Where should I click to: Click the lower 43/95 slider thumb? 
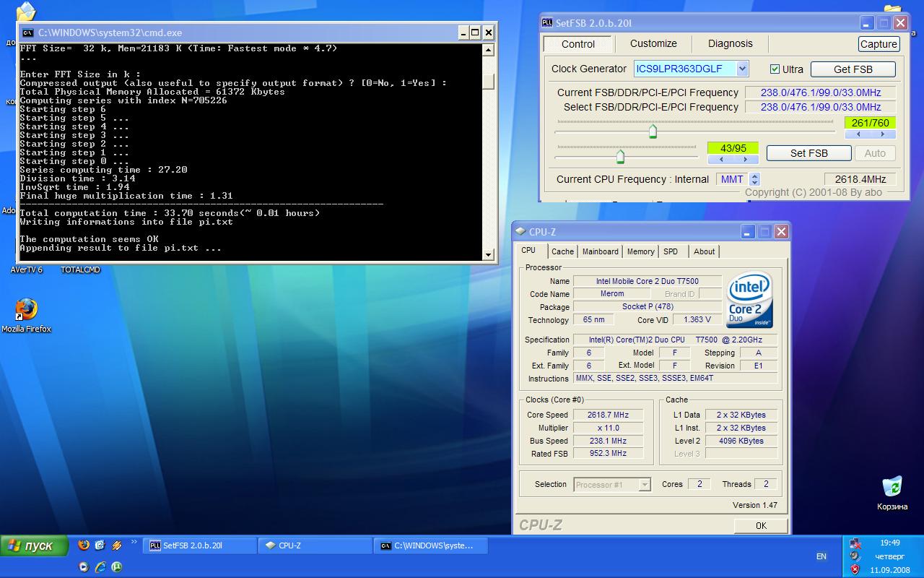[620, 156]
